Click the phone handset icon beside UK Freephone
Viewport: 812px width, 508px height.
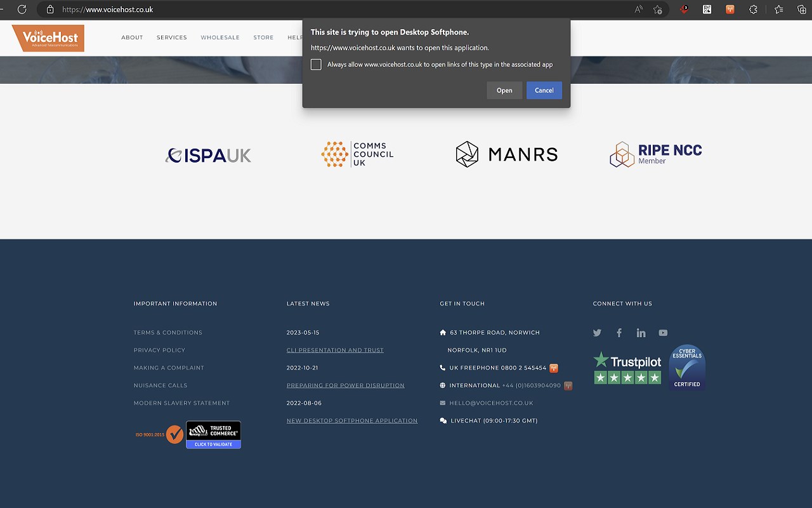443,368
